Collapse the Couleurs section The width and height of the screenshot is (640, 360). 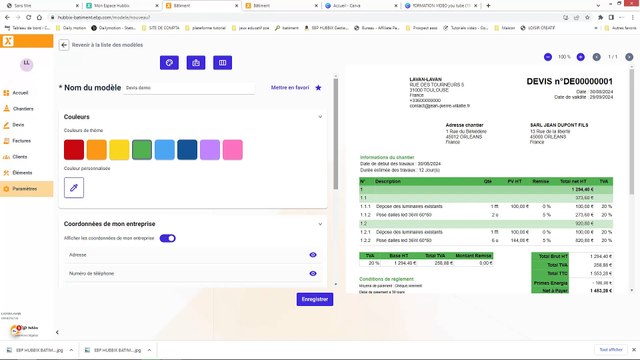click(x=320, y=117)
